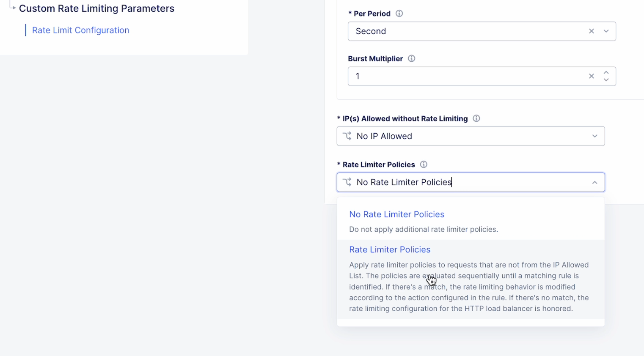Clear the Second value with the × icon

tap(591, 31)
